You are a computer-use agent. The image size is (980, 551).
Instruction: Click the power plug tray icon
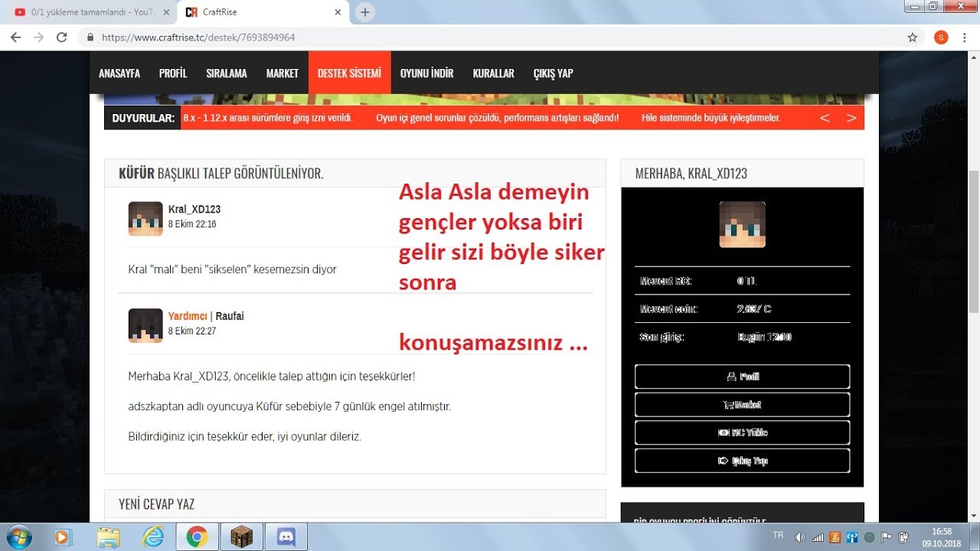[903, 537]
